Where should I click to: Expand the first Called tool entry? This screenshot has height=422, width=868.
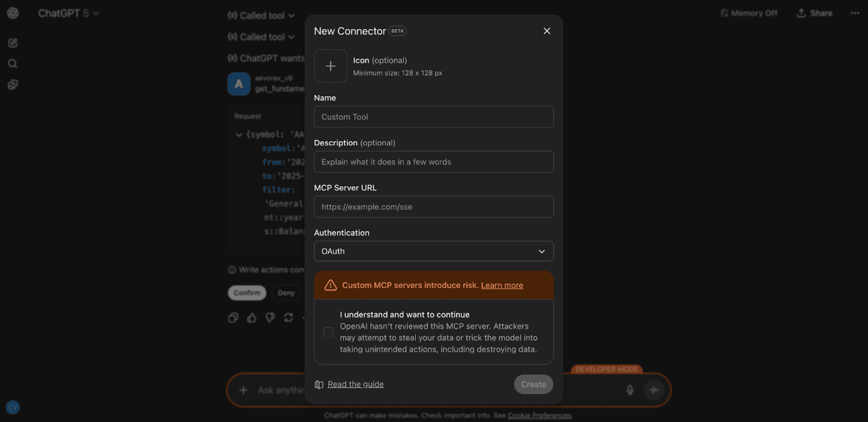pos(262,16)
